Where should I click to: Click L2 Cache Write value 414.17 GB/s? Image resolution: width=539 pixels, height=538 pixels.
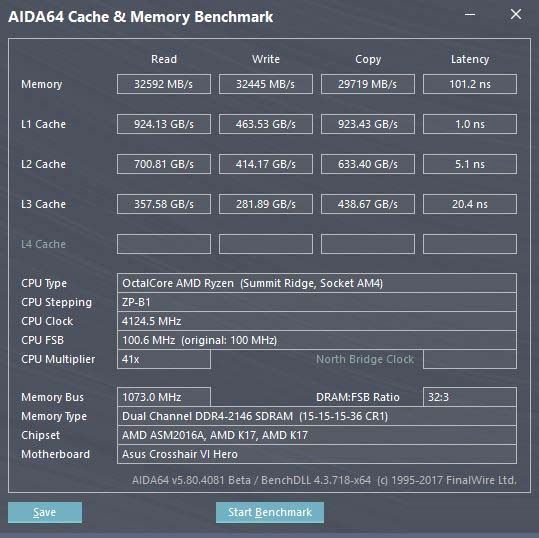tap(266, 164)
